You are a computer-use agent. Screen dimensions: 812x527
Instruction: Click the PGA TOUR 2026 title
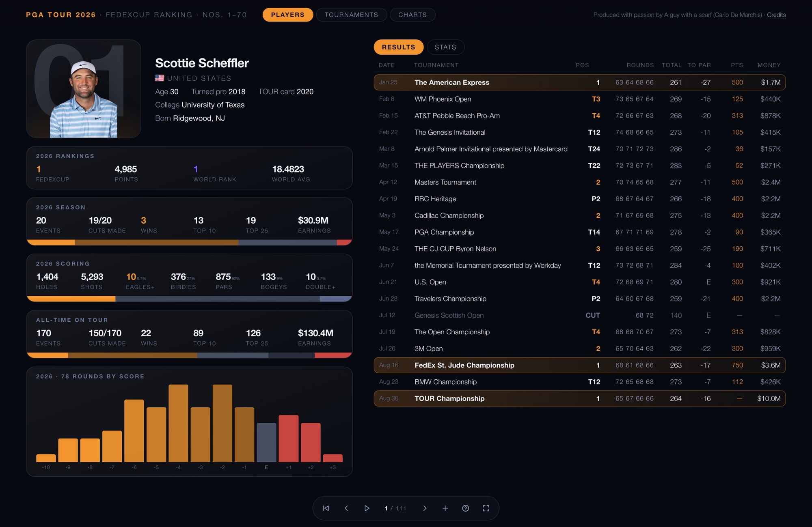point(61,15)
